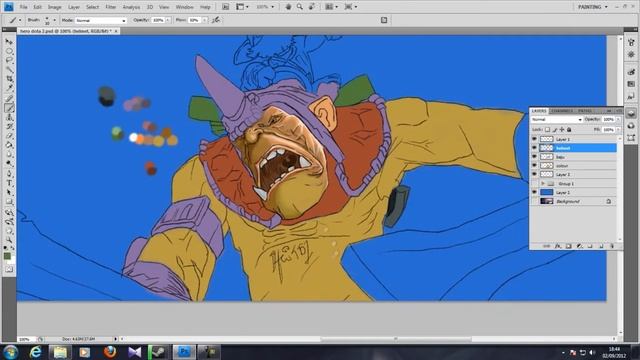Create a new layer button

click(601, 246)
